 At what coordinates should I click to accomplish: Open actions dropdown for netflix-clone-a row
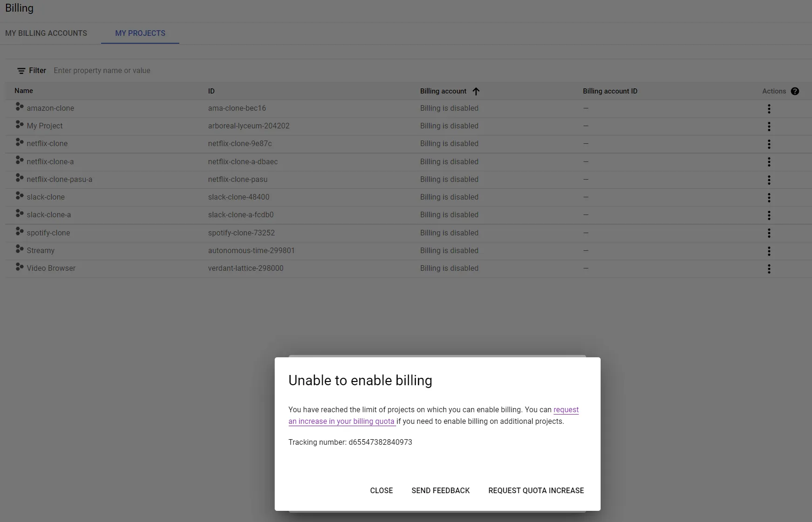click(x=769, y=162)
